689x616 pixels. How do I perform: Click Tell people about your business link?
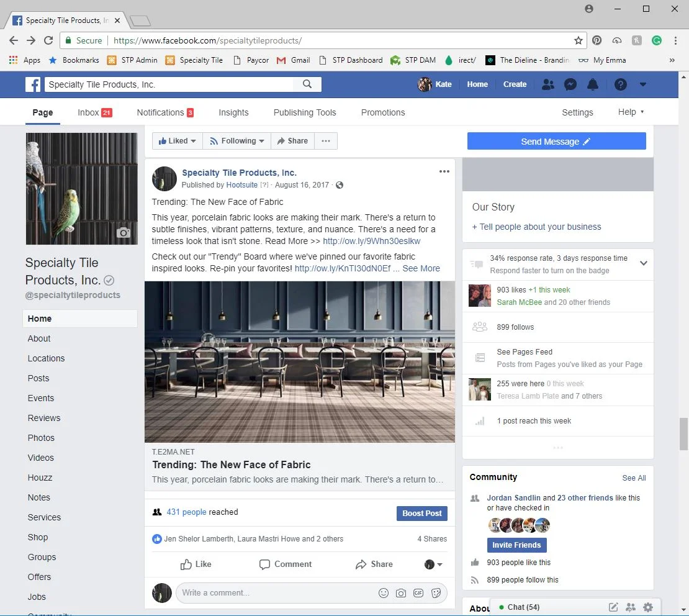[536, 227]
